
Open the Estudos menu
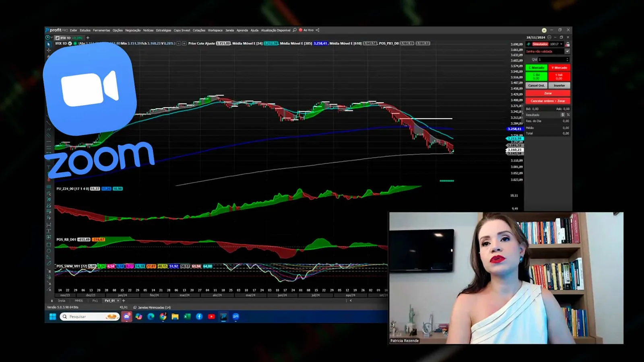point(85,30)
